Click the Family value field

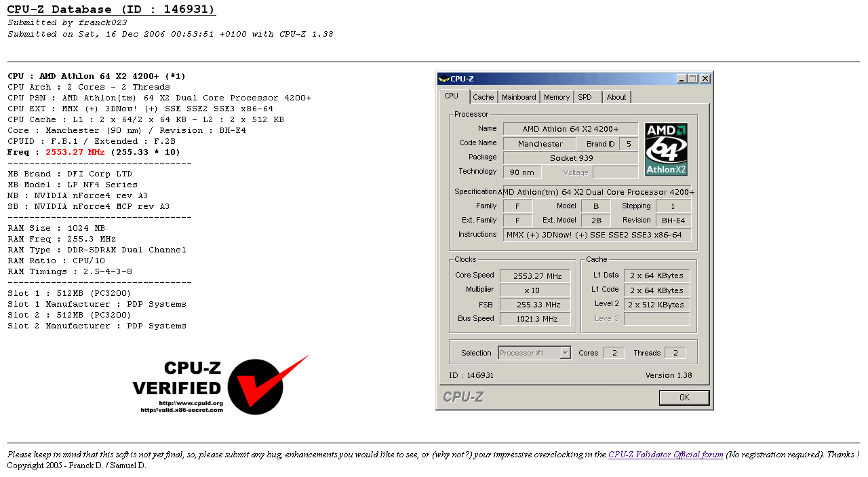coord(517,206)
